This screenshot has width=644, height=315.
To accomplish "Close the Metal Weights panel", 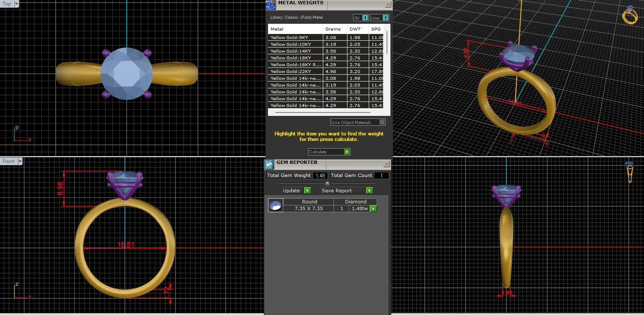I will (388, 4).
